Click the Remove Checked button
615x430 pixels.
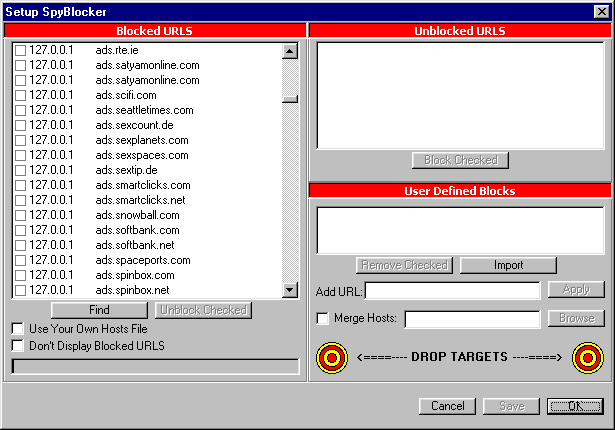pos(404,265)
